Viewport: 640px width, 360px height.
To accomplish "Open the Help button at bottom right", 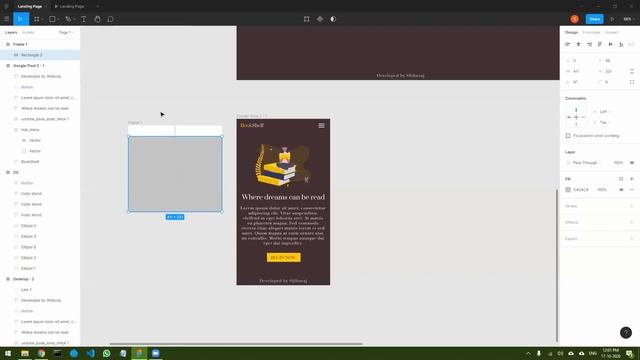I will 626,333.
